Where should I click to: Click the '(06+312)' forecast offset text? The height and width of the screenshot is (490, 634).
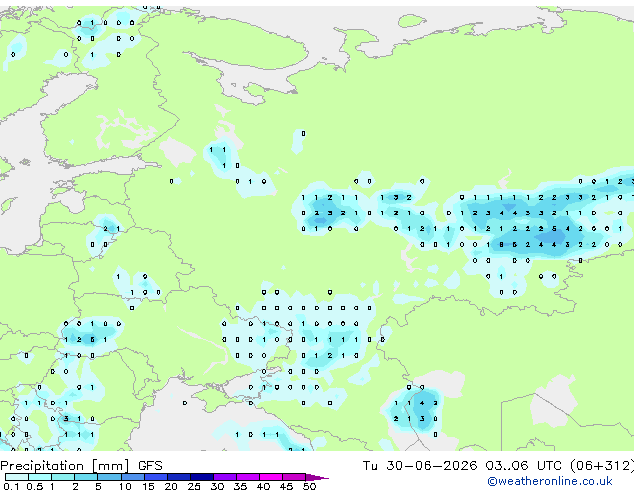pyautogui.click(x=602, y=466)
